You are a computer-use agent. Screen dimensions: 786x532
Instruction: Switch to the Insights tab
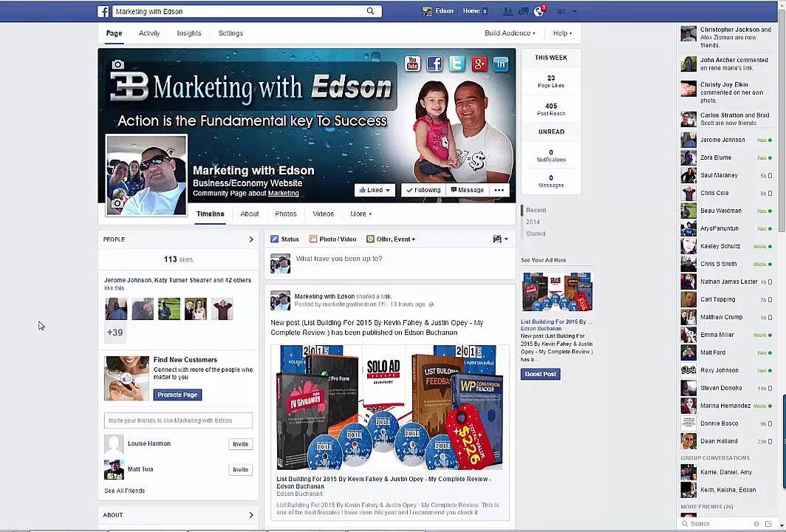click(189, 33)
